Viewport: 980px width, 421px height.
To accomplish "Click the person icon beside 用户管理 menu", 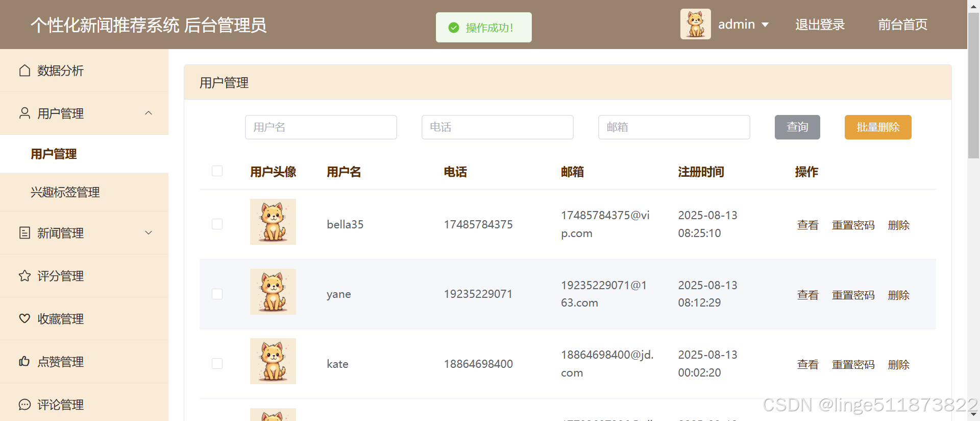I will [24, 113].
